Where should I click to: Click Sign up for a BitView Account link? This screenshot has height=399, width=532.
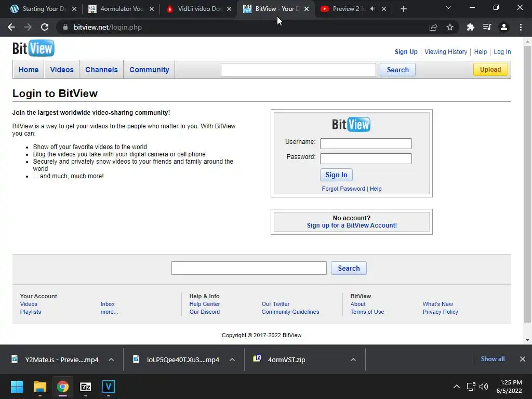click(352, 225)
